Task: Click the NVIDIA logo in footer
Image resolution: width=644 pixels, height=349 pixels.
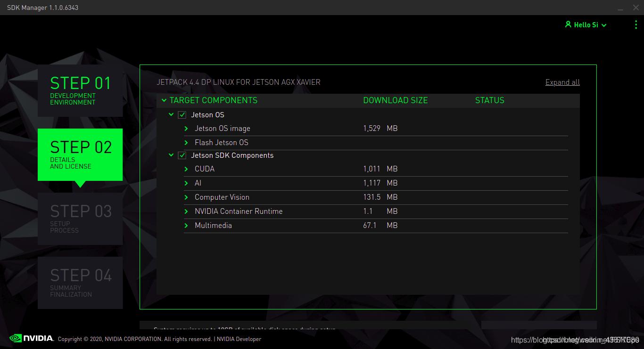Action: (32, 338)
